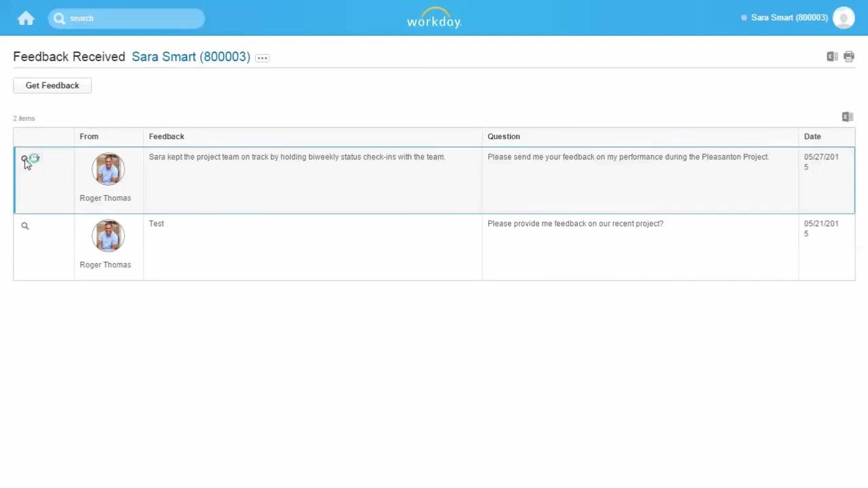Click the profile avatar in header

[844, 18]
